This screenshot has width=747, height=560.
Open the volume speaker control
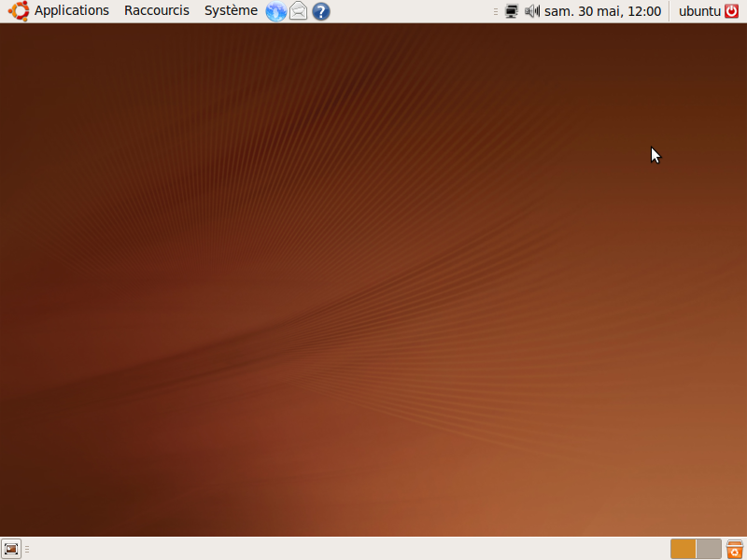(x=532, y=11)
